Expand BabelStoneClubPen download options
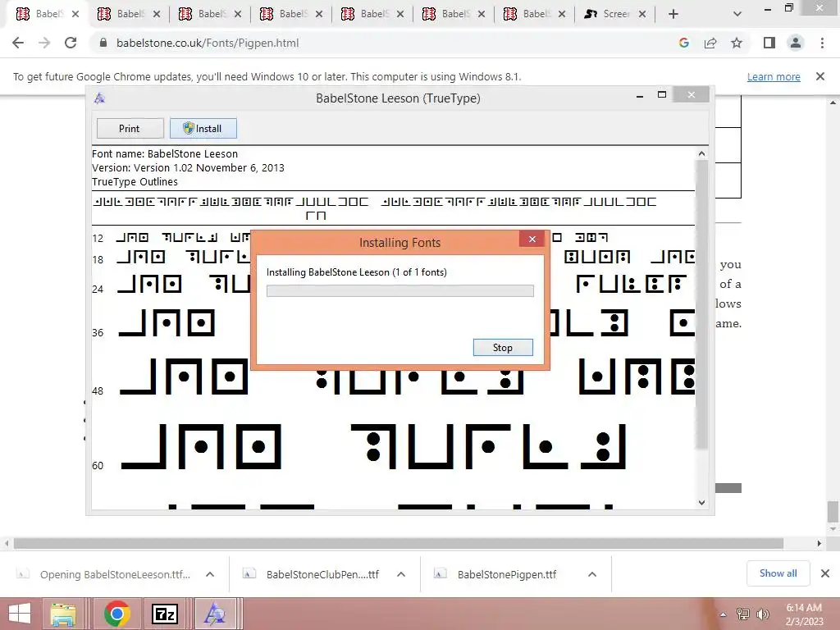Viewport: 840px width, 630px height. 400,574
